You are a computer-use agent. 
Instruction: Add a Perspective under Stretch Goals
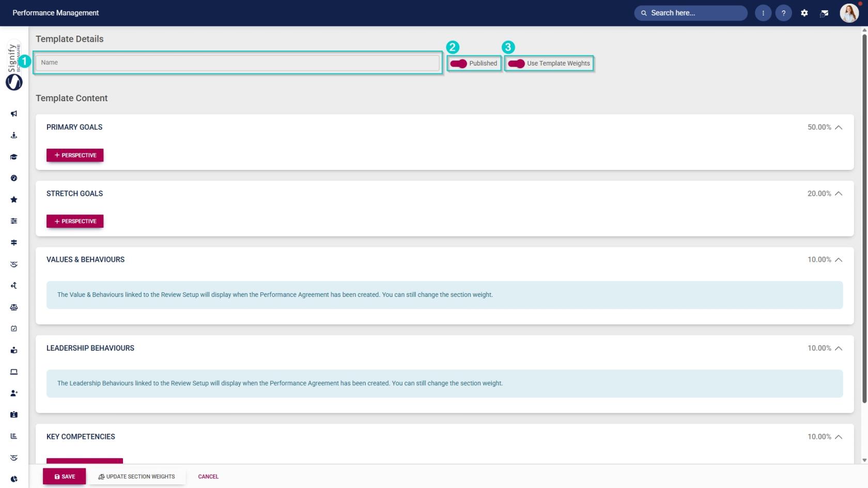pyautogui.click(x=75, y=222)
